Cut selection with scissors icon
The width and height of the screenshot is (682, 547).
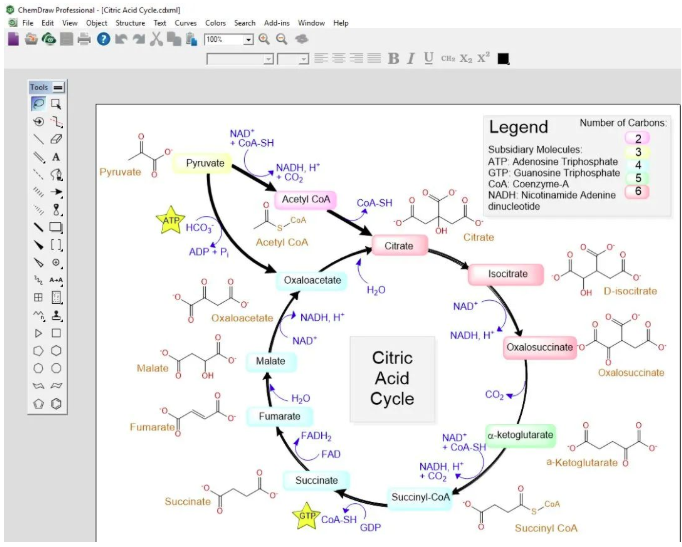click(x=156, y=39)
